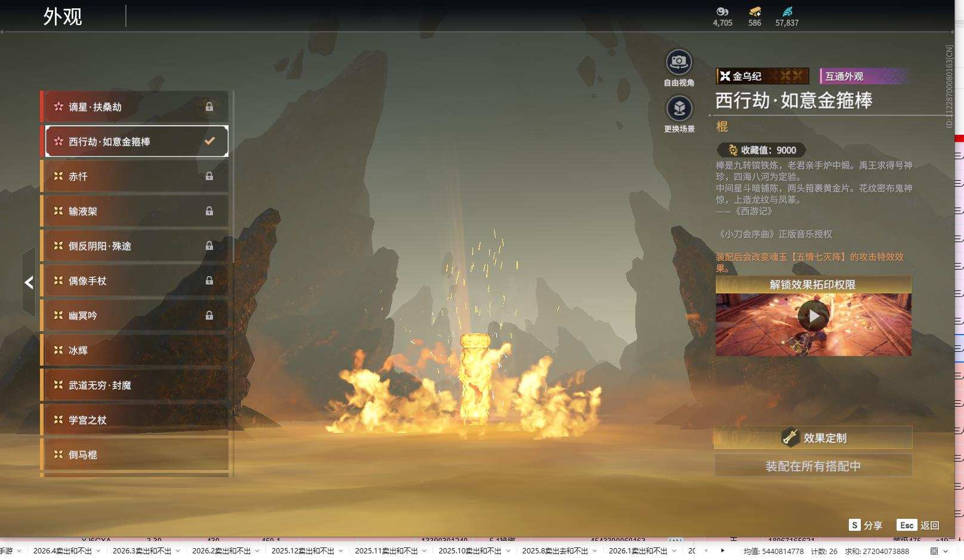Viewport: 964px width, 560px height.
Task: Click the gold bar currency icon
Action: click(x=755, y=11)
